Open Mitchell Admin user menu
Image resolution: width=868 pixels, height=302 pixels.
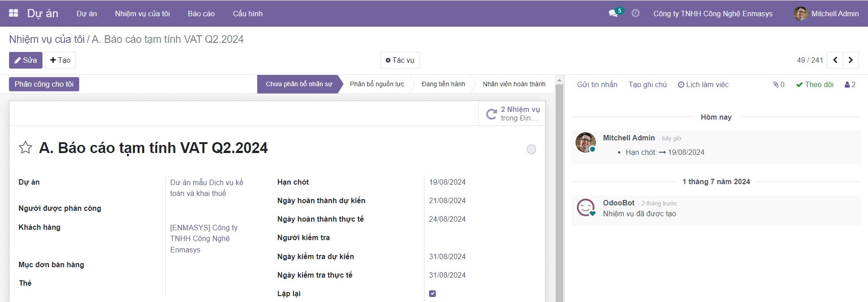click(x=826, y=14)
